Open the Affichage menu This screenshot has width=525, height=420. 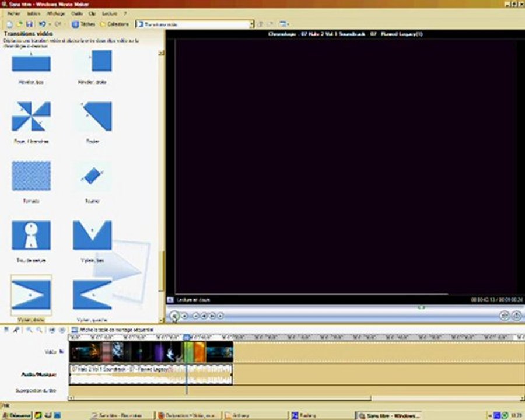coord(56,14)
